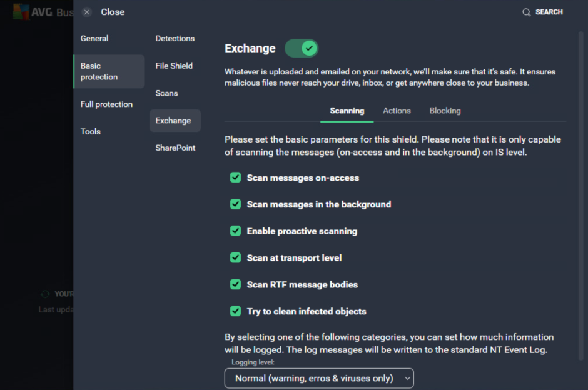Stay on the Scanning tab
The image size is (588, 390).
(347, 111)
